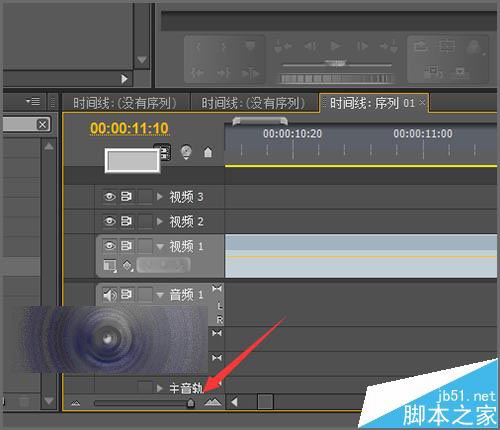Click go to in point button
The height and width of the screenshot is (430, 500).
197,72
